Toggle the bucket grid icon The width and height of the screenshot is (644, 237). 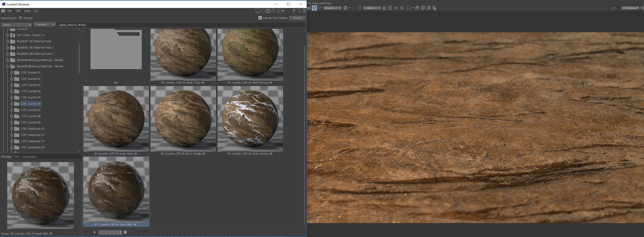[390, 8]
